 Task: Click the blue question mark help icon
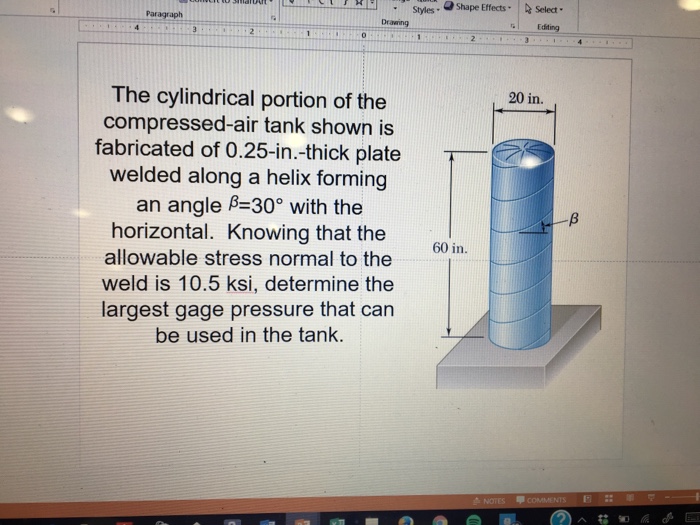point(561,519)
